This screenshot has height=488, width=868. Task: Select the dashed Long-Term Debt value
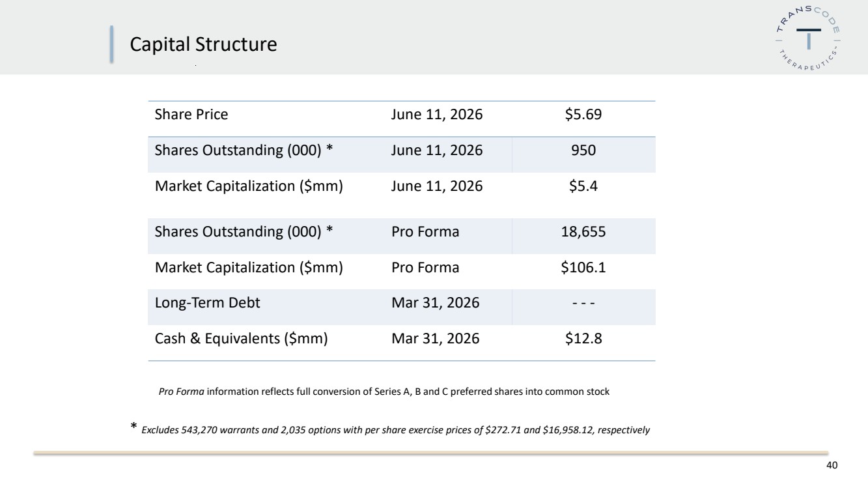(x=583, y=303)
